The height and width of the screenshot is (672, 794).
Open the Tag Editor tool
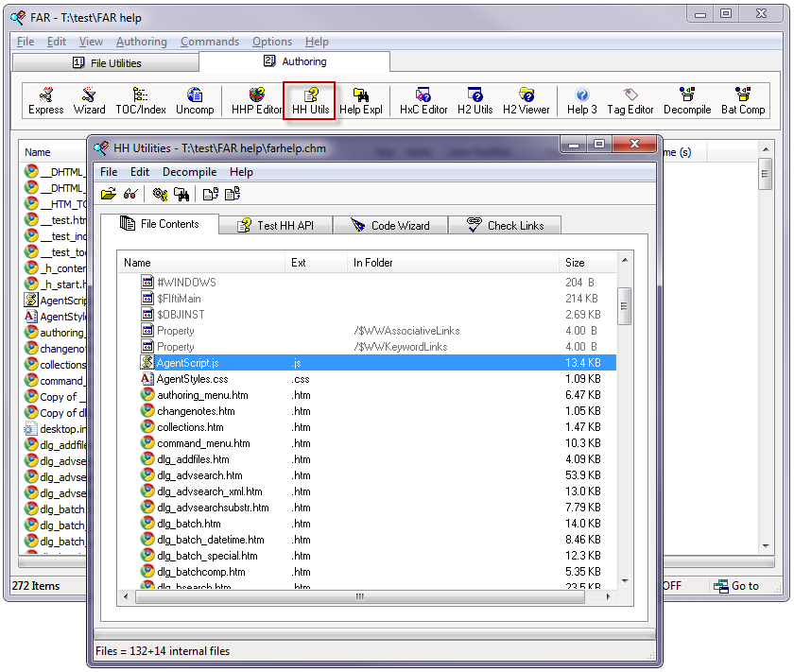(x=630, y=101)
